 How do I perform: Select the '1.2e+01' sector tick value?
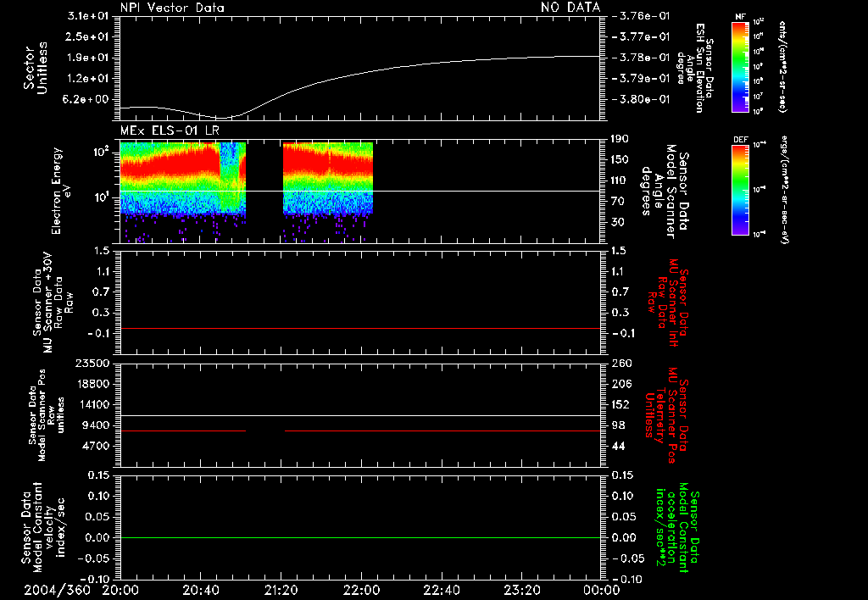[87, 79]
